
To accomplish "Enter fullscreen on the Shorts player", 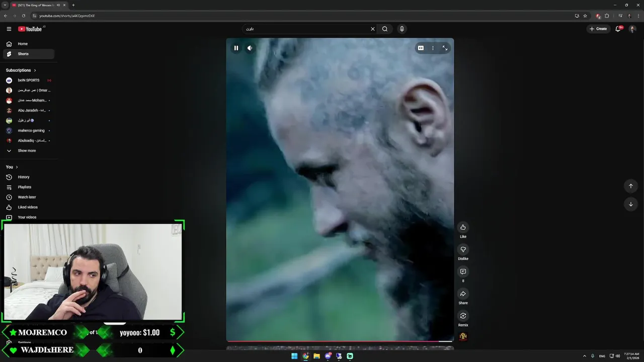I will point(445,48).
